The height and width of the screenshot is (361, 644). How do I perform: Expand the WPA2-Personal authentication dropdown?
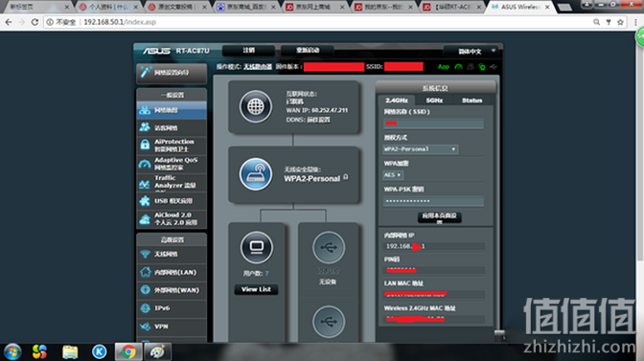420,149
